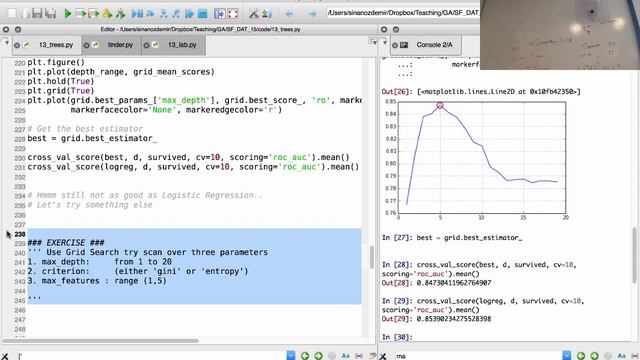Open a file with the toolbar icon

pos(25,13)
